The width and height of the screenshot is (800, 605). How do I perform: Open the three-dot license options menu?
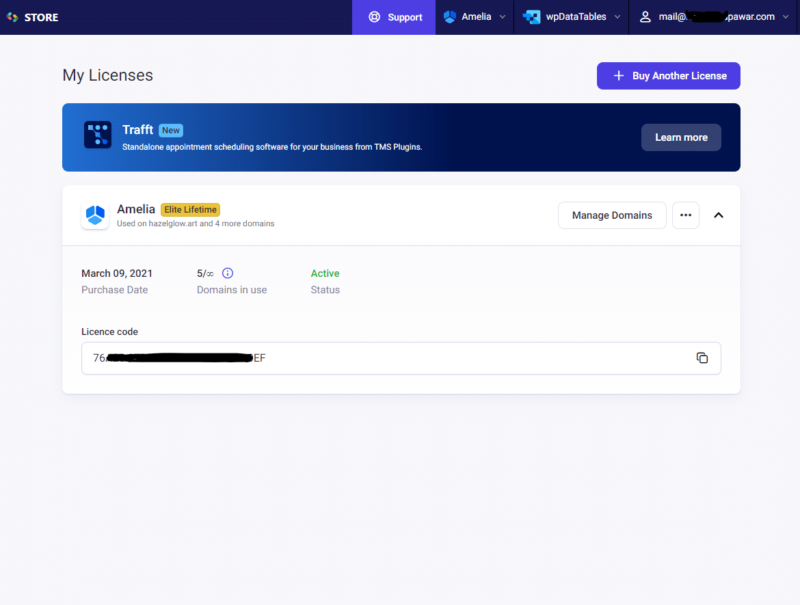[686, 215]
